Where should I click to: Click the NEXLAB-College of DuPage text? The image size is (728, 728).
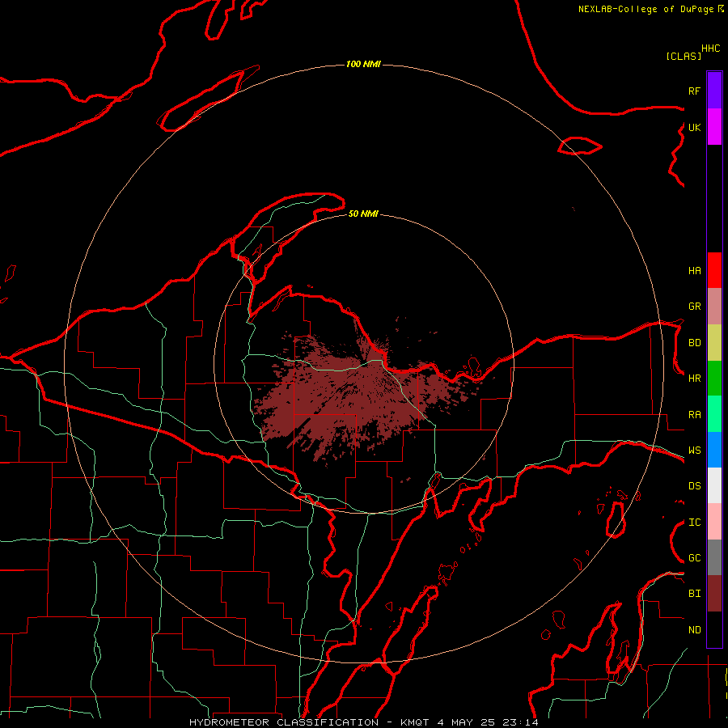coord(647,9)
